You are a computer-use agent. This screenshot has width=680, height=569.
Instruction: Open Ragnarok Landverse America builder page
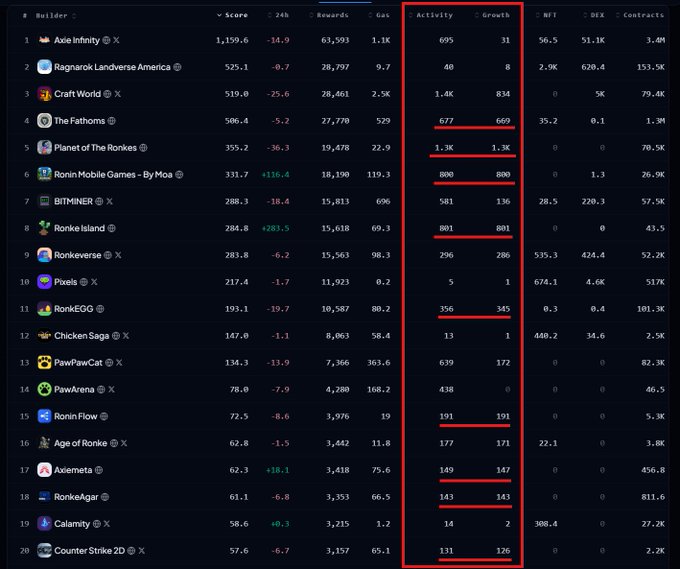[112, 67]
